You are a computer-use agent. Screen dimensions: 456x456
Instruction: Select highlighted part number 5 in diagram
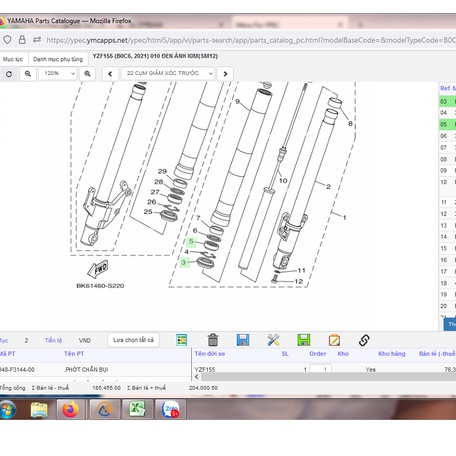(191, 241)
